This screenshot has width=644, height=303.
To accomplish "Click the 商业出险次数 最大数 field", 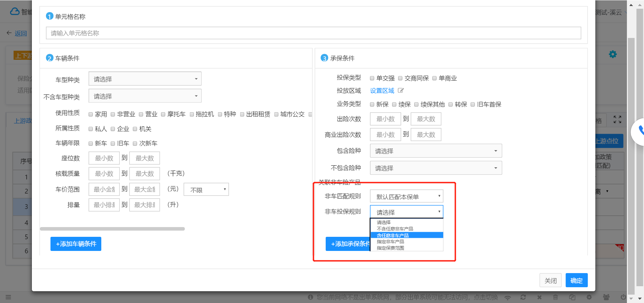I will (x=426, y=135).
